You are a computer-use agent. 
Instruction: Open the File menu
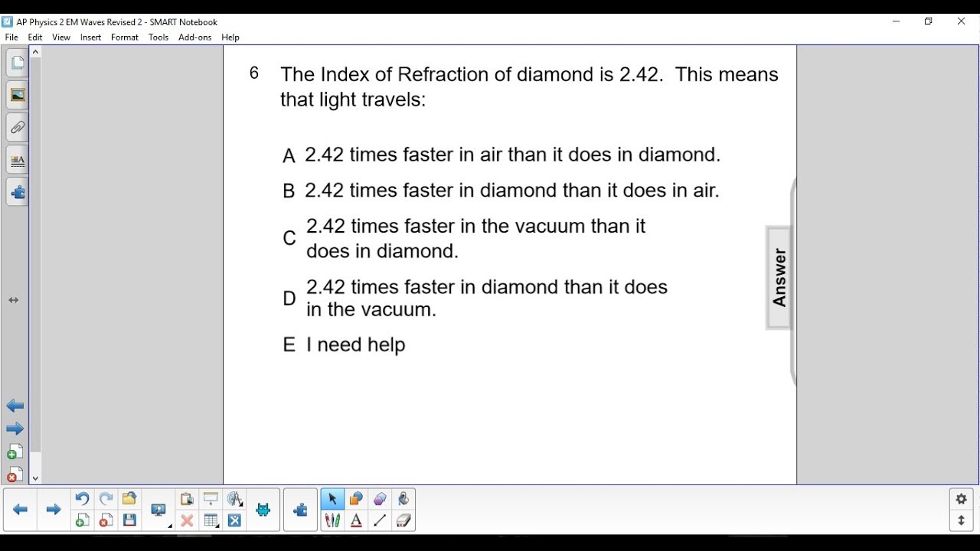tap(11, 37)
